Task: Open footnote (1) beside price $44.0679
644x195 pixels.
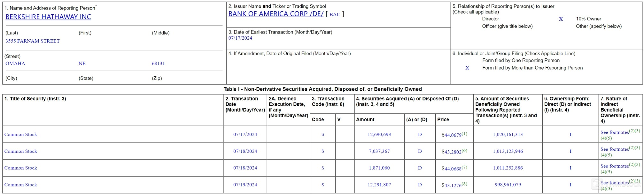Action: tap(464, 134)
